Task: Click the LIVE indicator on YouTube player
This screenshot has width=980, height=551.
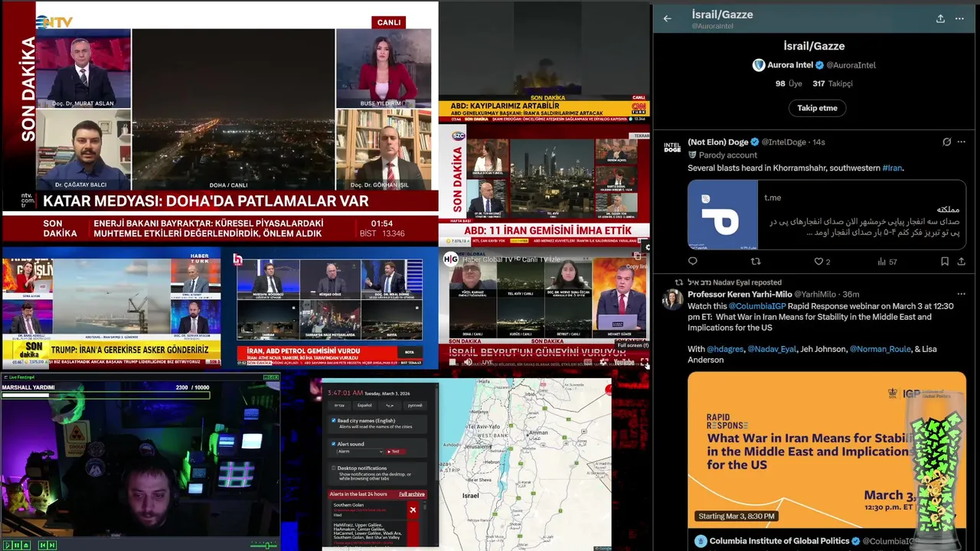Action: [487, 362]
